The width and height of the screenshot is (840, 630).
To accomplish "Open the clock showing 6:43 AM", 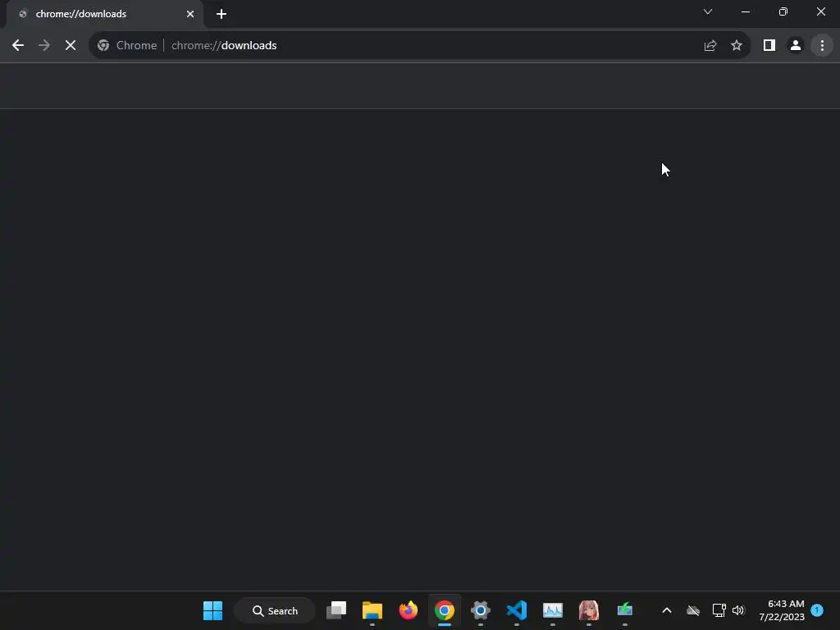I will tap(782, 610).
